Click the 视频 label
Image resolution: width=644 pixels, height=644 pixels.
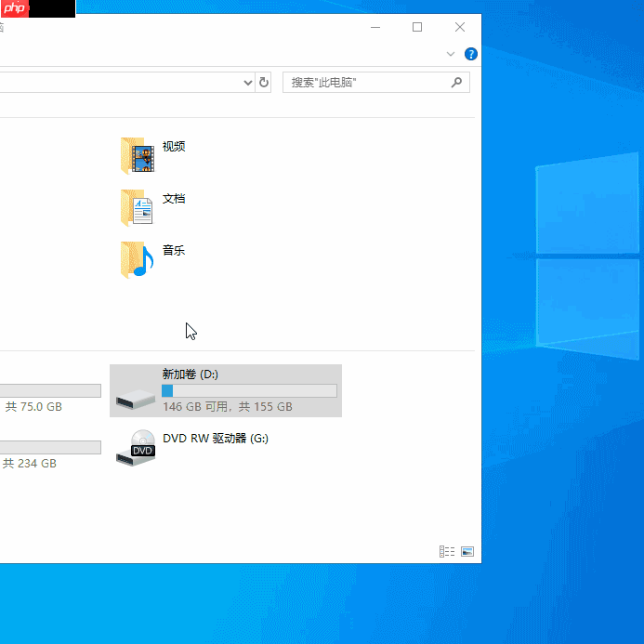[x=174, y=146]
